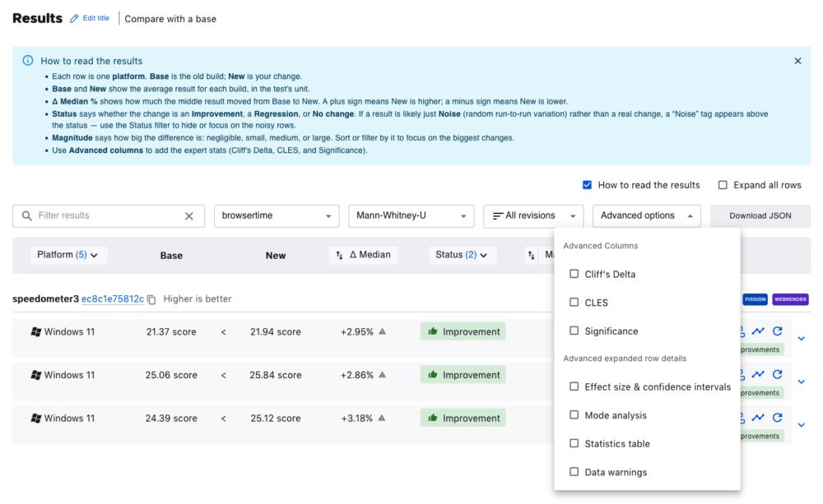Viewport: 823px width, 504px height.
Task: Click the Windows logo in the 24.39 score row
Action: coord(36,418)
